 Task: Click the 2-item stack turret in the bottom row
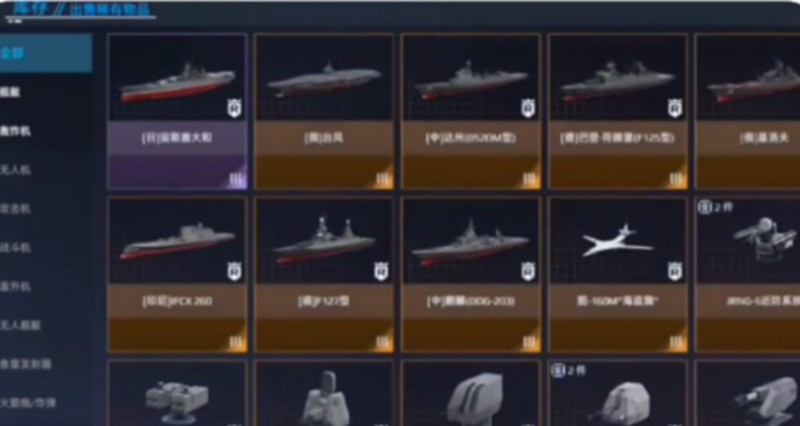618,393
